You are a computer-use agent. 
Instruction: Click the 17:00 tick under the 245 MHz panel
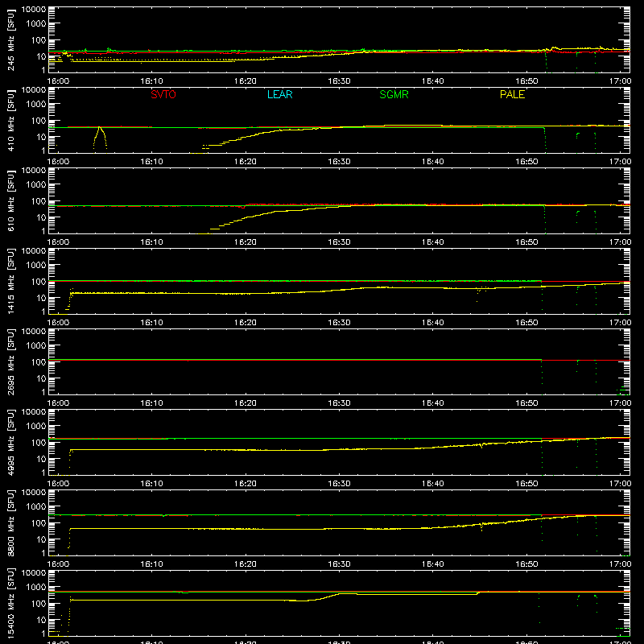coord(620,81)
